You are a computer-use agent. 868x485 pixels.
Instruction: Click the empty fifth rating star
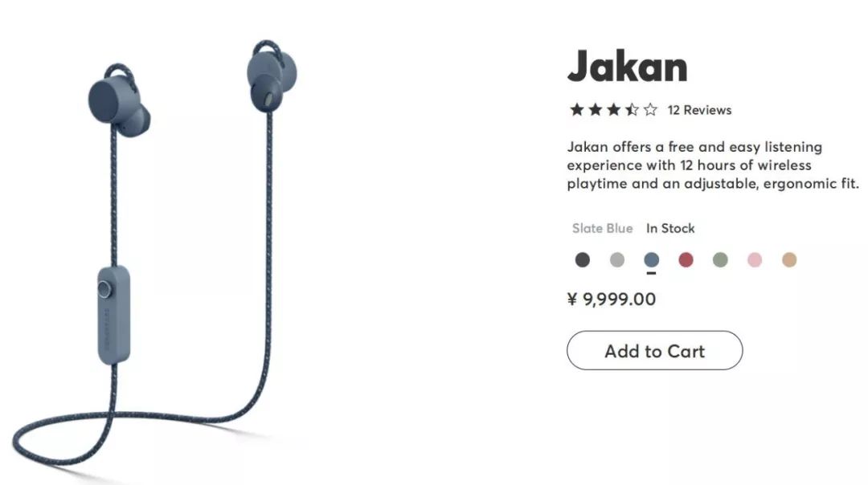coord(650,109)
